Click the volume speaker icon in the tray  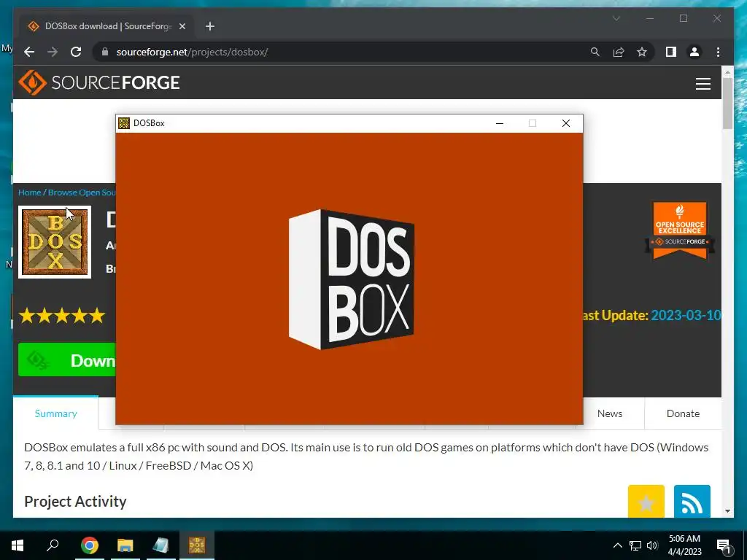(x=652, y=545)
